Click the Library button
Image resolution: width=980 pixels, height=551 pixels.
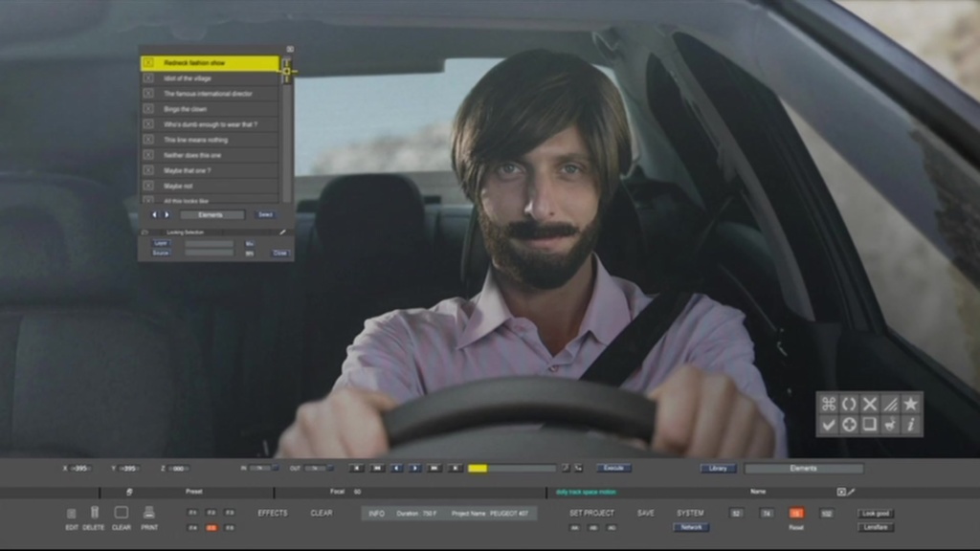[718, 468]
